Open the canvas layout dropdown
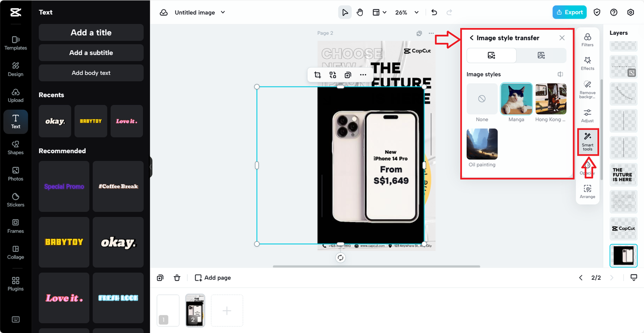 pos(379,13)
